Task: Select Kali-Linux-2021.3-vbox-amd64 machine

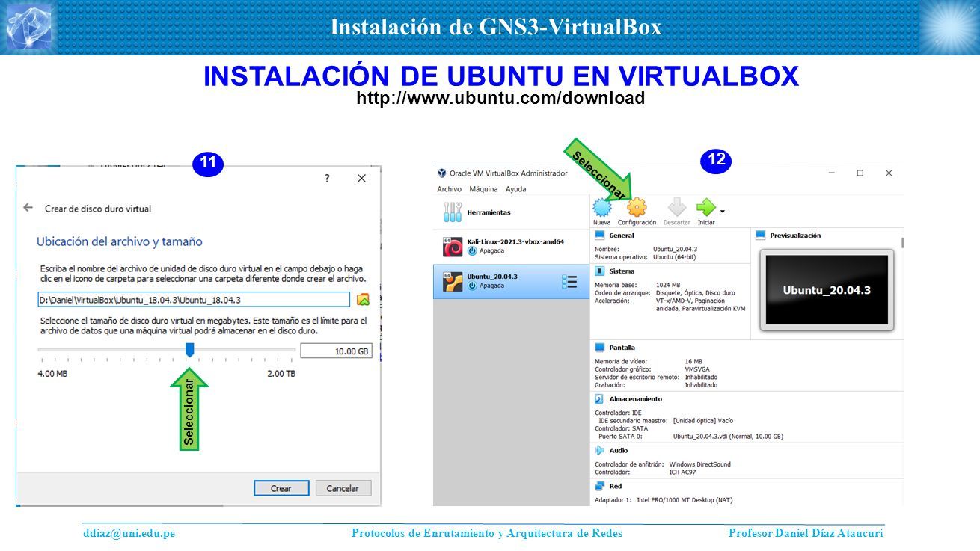Action: (x=511, y=246)
